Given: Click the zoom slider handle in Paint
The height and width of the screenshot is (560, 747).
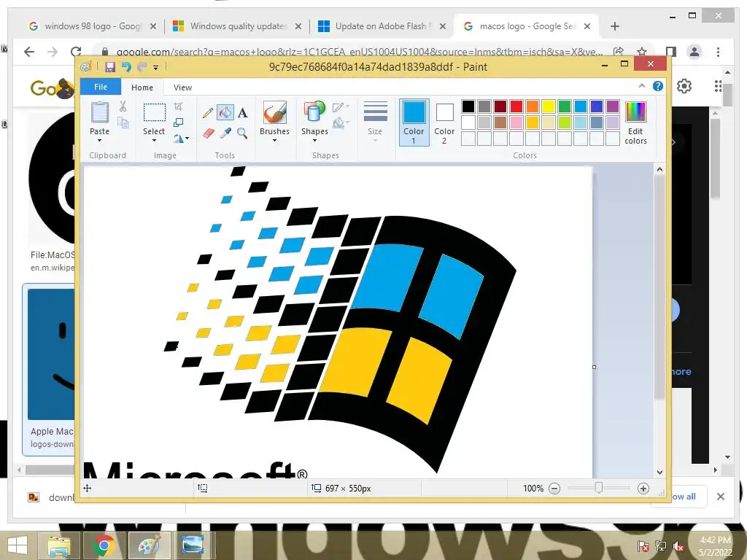Looking at the screenshot, I should [x=599, y=488].
